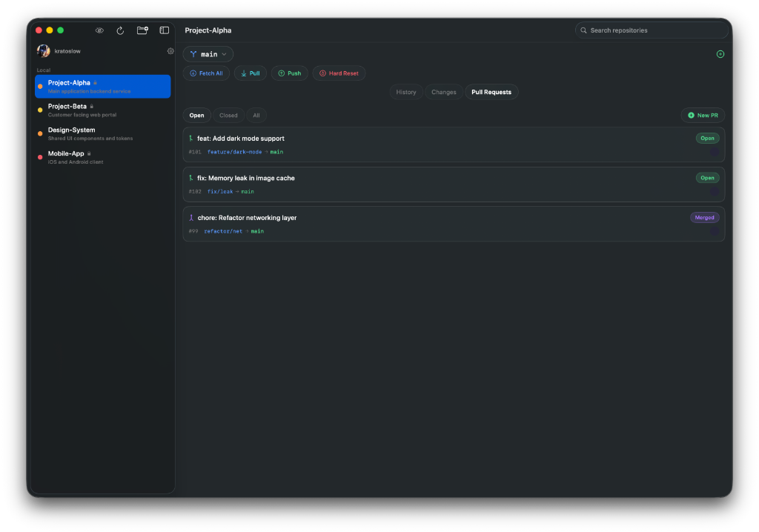Click merged icon beside Refactor networking PR

[191, 218]
